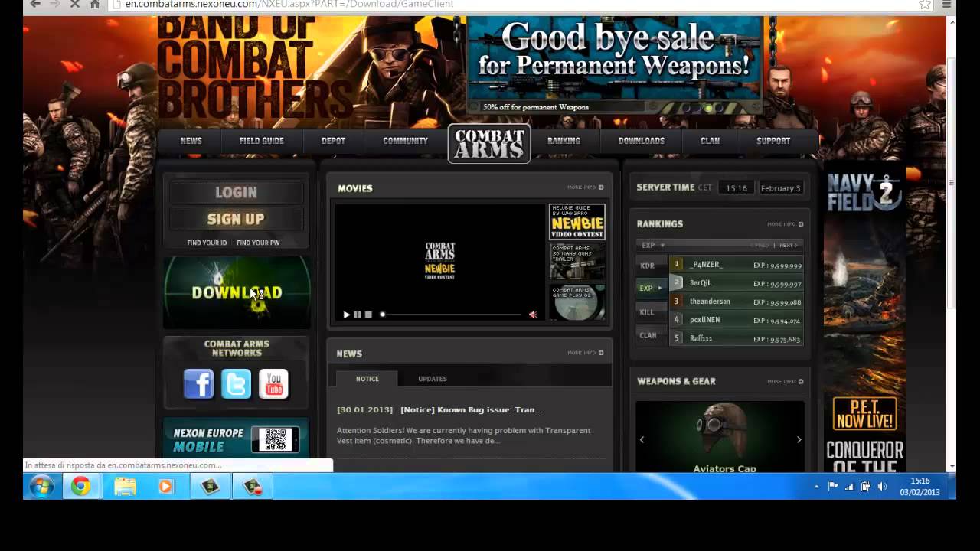Open More Info for News
980x551 pixels.
pyautogui.click(x=585, y=353)
